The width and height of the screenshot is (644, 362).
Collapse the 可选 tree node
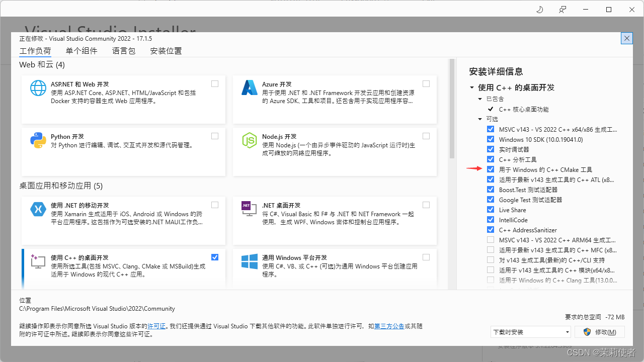(x=480, y=119)
